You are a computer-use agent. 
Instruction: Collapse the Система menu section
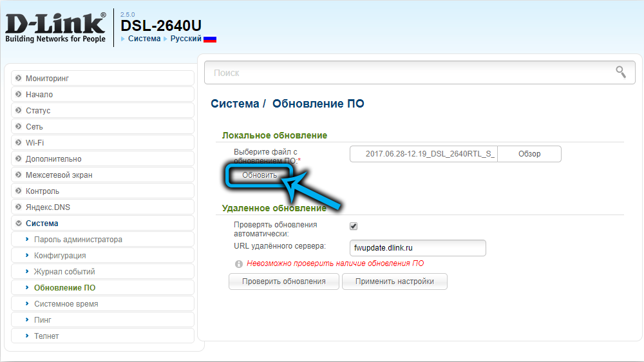[102, 223]
